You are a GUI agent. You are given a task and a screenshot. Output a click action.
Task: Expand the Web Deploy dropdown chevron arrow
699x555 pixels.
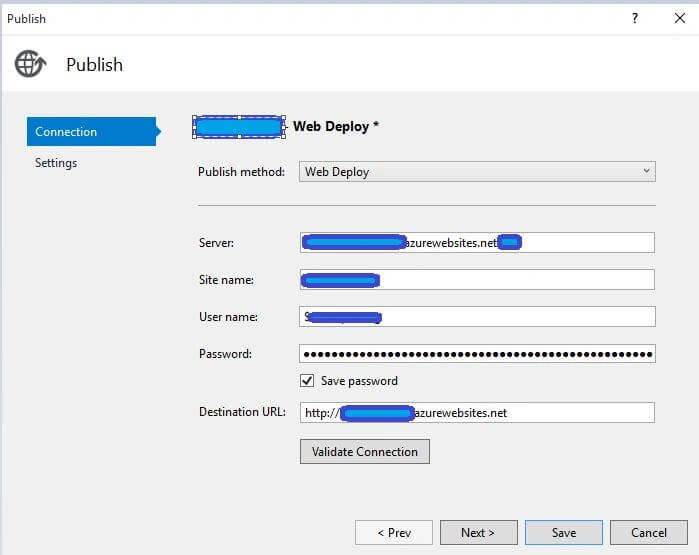tap(646, 171)
